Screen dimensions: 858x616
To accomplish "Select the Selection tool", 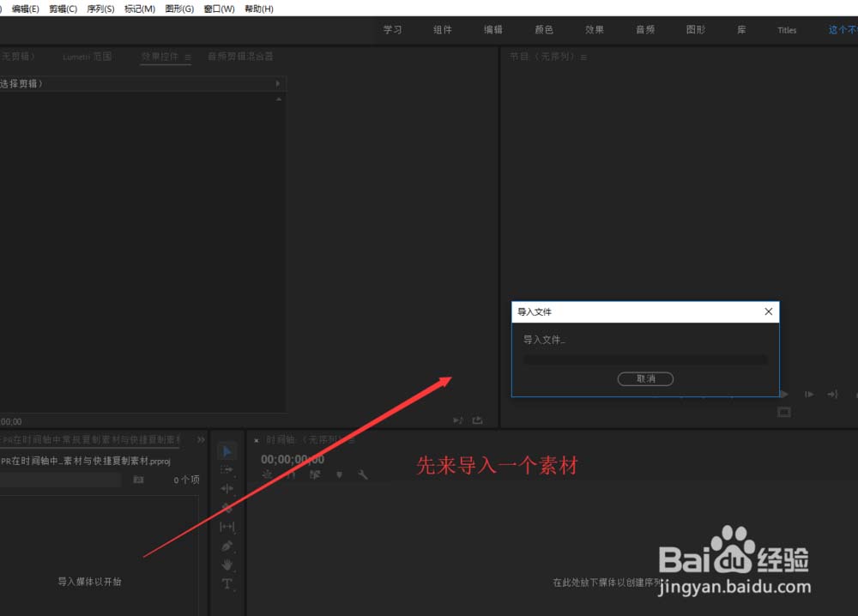I will point(227,450).
